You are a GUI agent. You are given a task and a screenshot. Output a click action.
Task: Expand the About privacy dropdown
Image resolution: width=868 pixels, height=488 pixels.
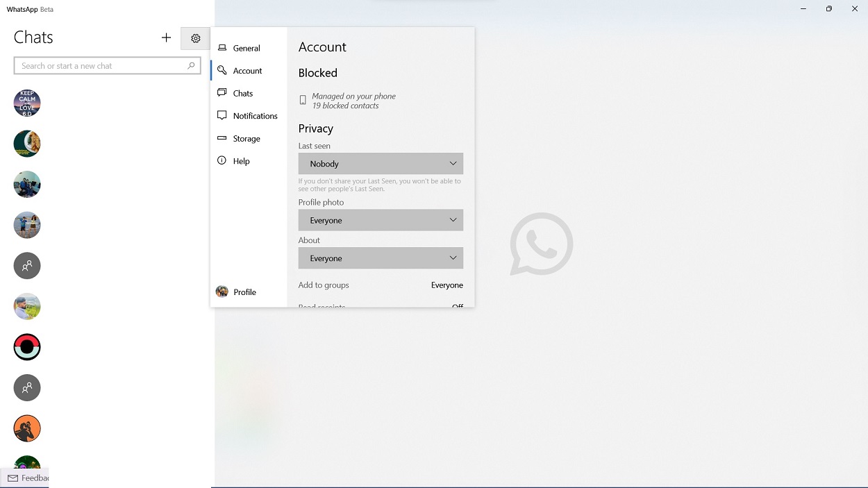[381, 258]
